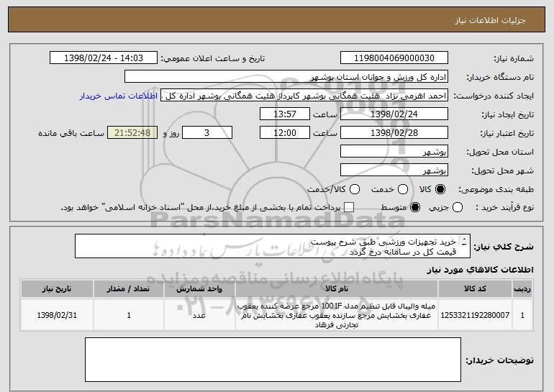
Task: Click the نام کالا column header
Action: (x=337, y=288)
